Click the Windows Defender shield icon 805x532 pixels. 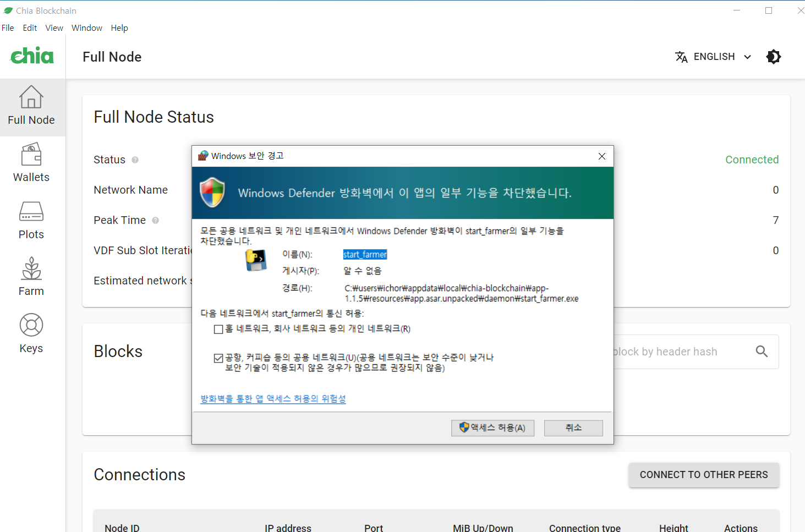(x=212, y=193)
